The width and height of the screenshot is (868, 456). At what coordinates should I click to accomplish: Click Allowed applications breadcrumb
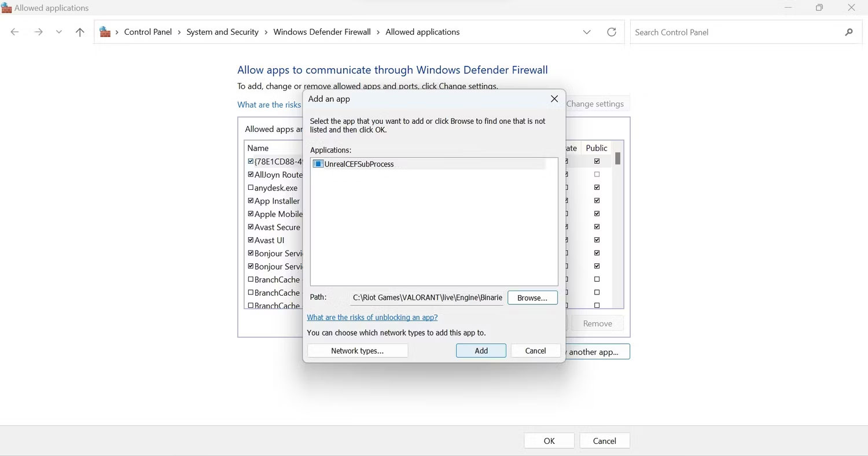[x=422, y=32]
